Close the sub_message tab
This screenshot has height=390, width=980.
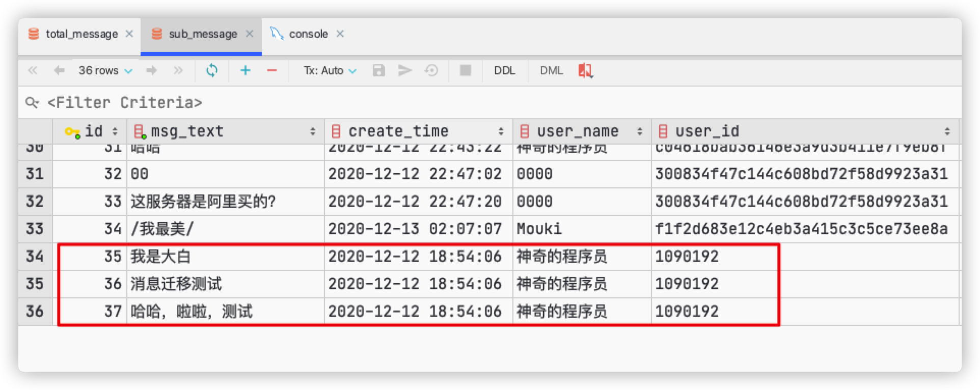click(250, 34)
